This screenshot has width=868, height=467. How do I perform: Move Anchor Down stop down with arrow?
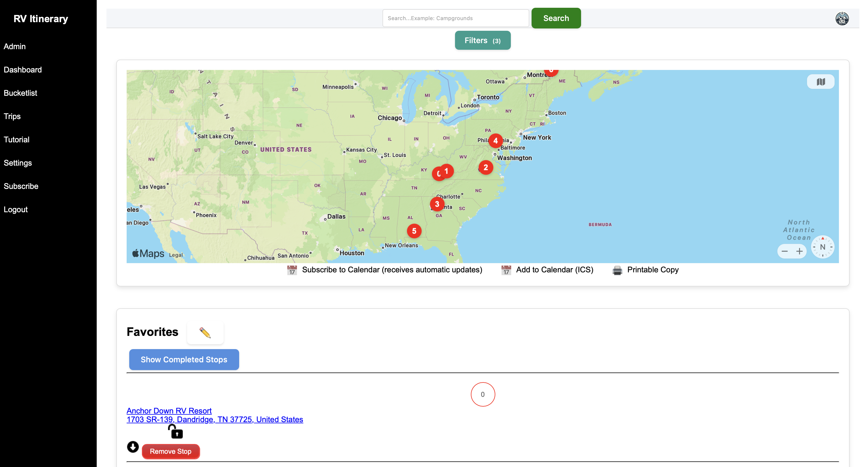tap(133, 447)
